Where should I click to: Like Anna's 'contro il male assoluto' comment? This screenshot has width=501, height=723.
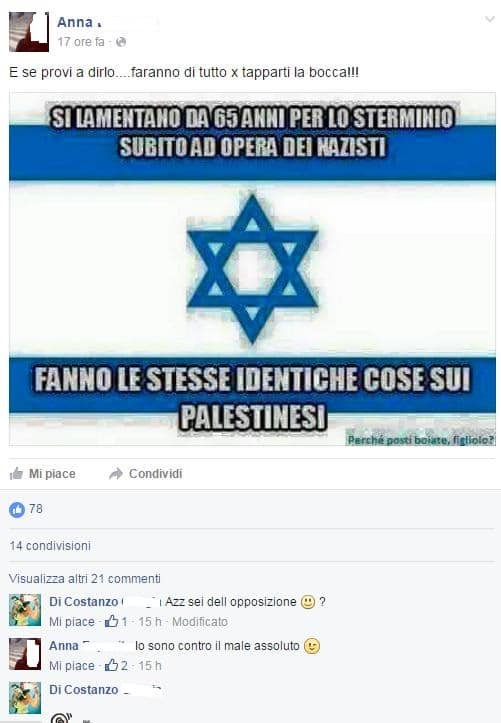pyautogui.click(x=72, y=666)
